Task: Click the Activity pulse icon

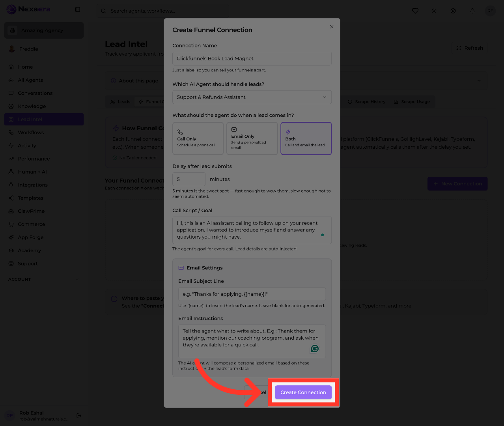Action: click(11, 146)
